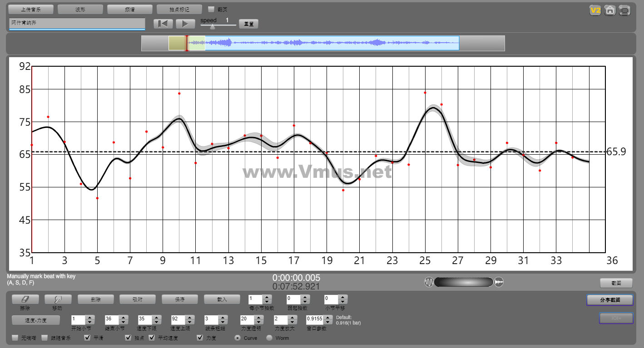Screen dimensions: 644x348
Task: Rewind to start with skip-back button
Action: [x=163, y=24]
